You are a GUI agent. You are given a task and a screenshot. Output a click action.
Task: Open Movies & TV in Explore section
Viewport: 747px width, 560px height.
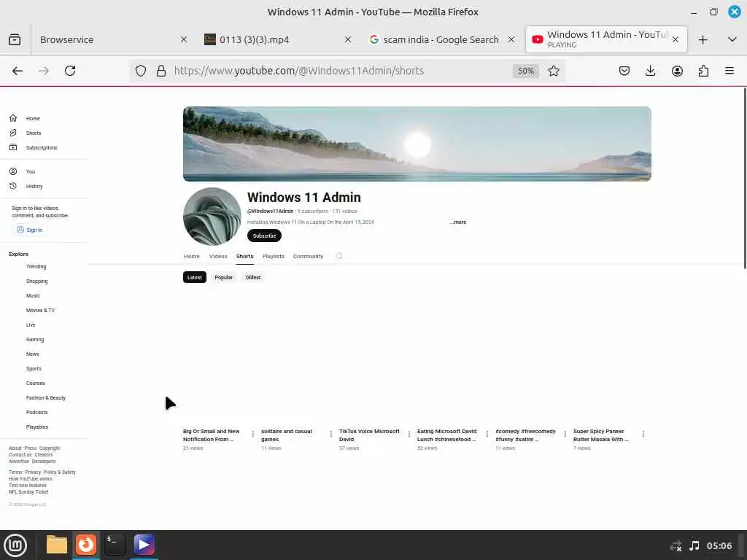pos(41,311)
